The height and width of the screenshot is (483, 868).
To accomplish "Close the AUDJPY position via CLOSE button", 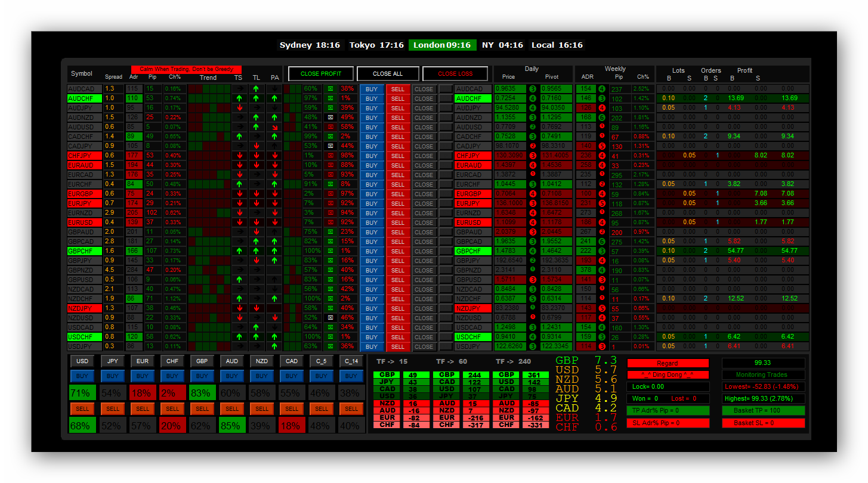I will (424, 108).
